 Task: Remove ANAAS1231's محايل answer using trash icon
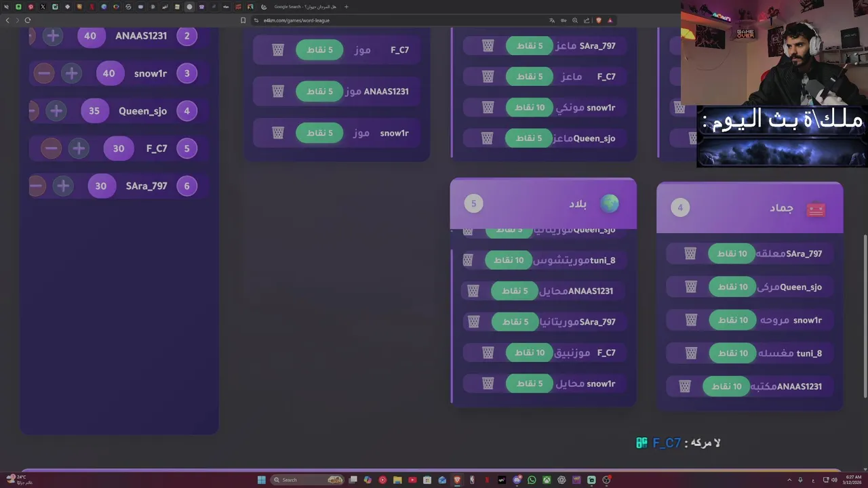(473, 291)
